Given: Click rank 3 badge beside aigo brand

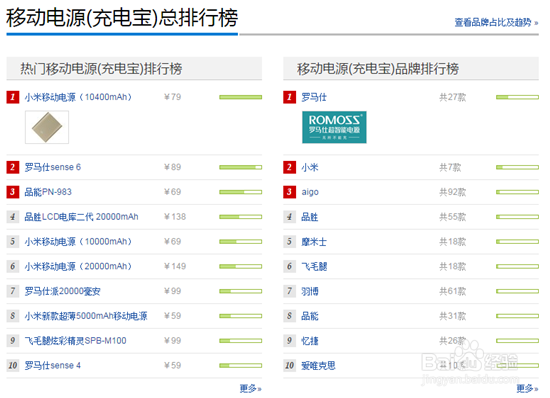Looking at the screenshot, I should tap(289, 192).
